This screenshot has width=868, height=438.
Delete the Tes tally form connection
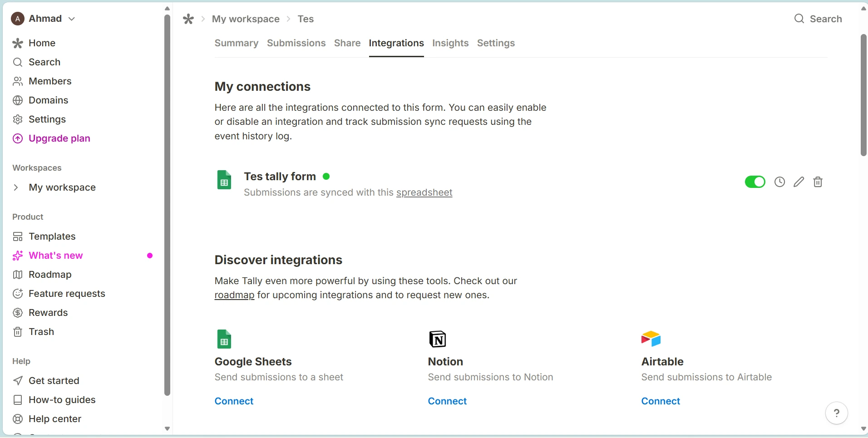point(818,182)
